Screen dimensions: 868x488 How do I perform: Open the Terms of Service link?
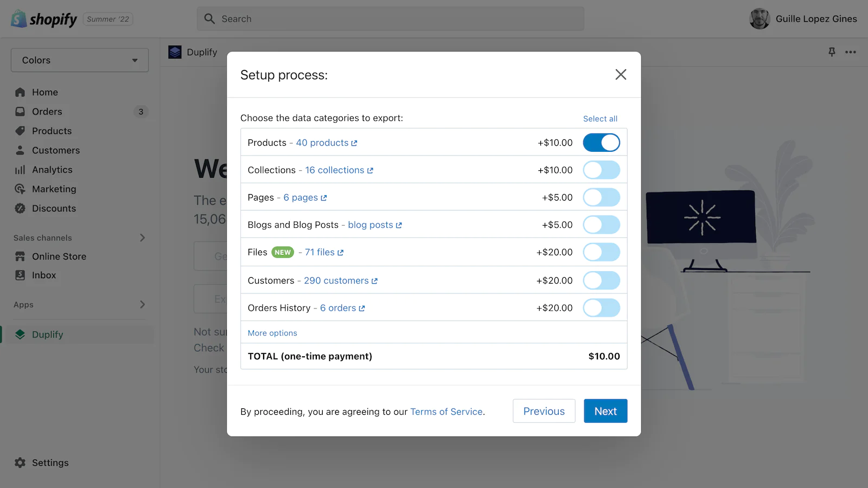point(446,412)
